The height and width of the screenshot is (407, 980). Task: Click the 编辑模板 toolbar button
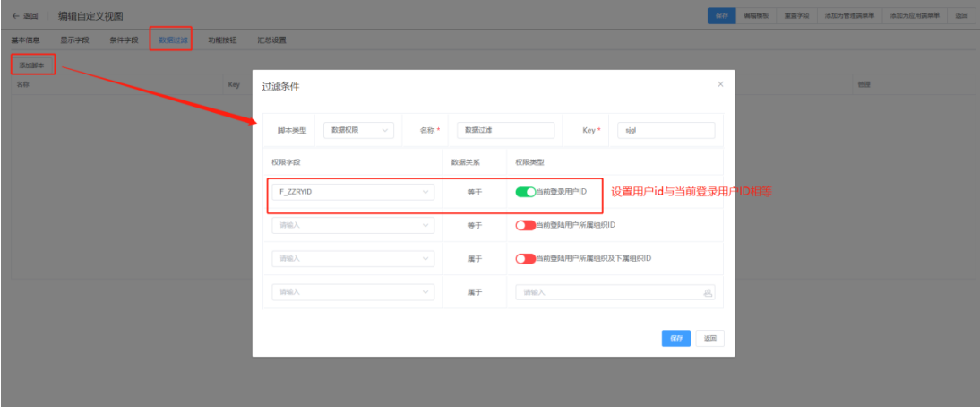[756, 16]
